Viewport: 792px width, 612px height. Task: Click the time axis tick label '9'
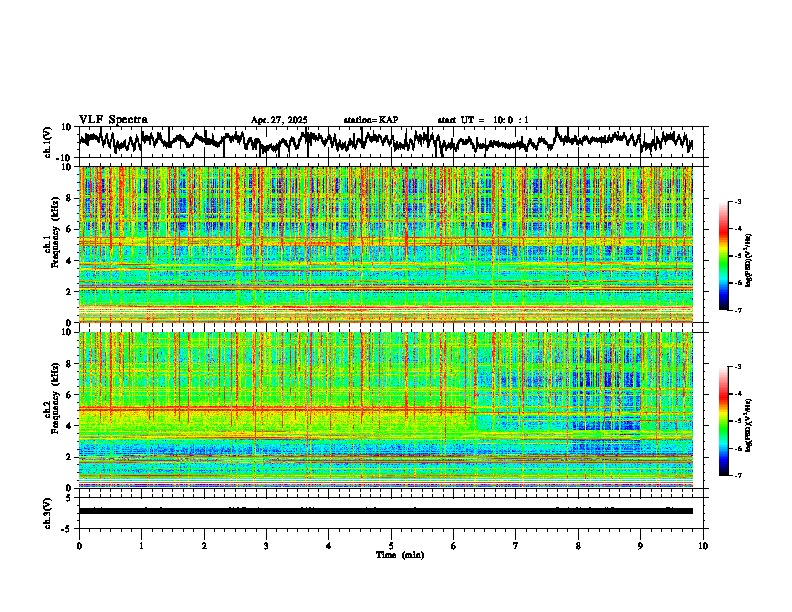pyautogui.click(x=640, y=546)
